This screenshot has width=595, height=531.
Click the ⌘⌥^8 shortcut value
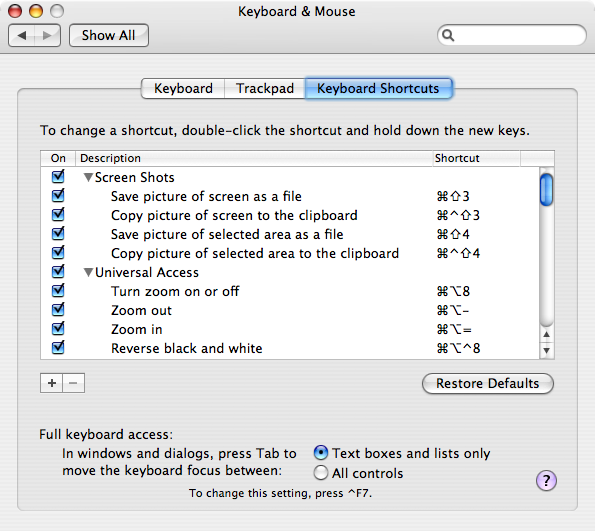(458, 348)
